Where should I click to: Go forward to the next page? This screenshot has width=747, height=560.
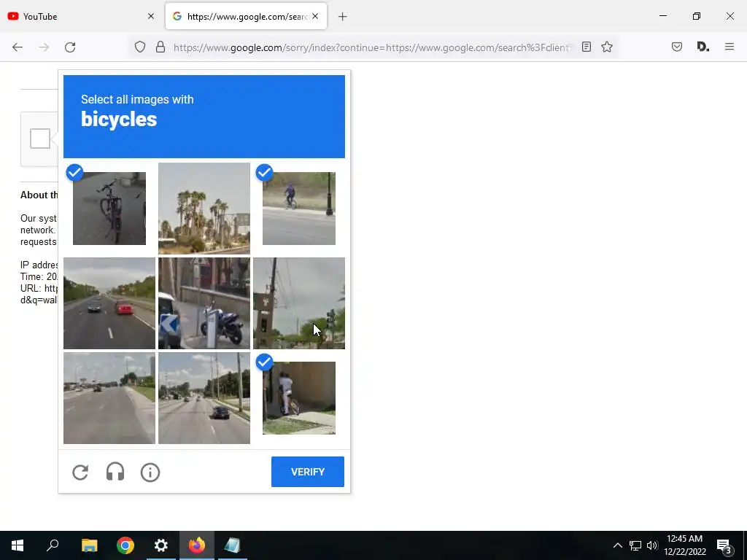pyautogui.click(x=44, y=47)
